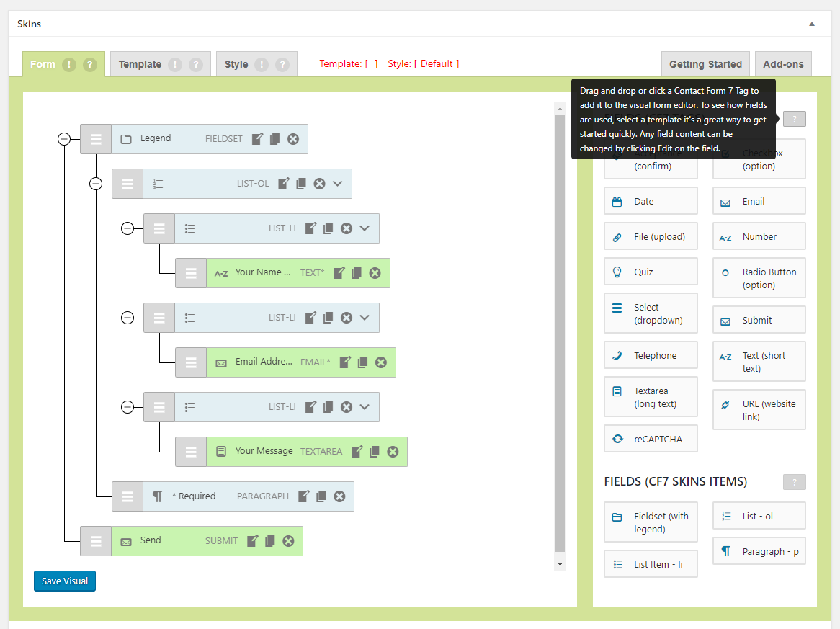Viewport: 840px width, 629px height.
Task: Add Radio Button option field
Action: (x=759, y=278)
